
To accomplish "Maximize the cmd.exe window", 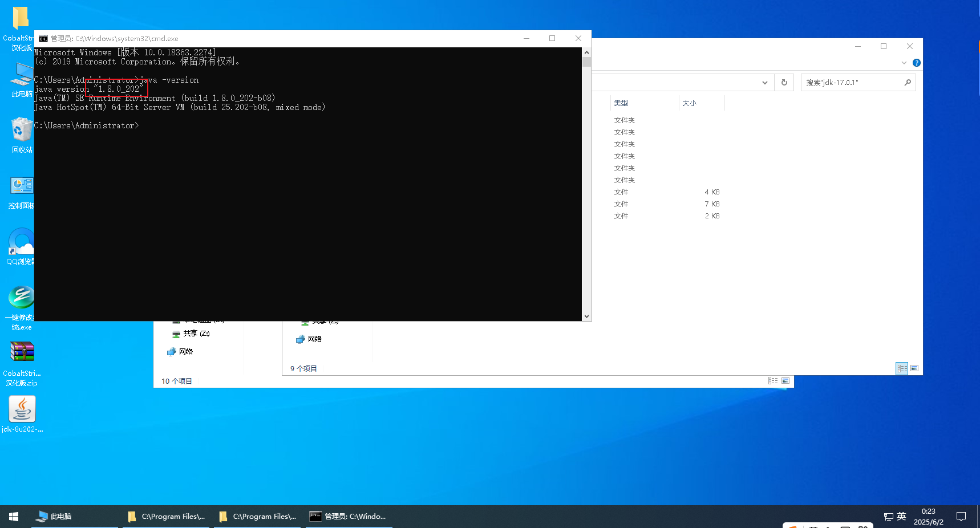I will click(552, 39).
